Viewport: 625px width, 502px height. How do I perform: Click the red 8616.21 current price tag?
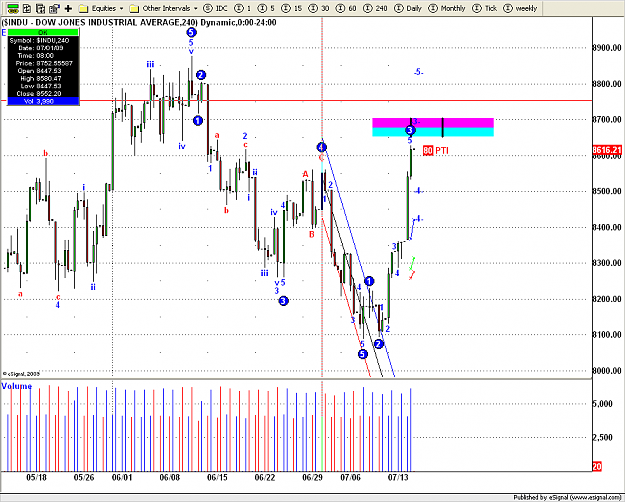[607, 150]
